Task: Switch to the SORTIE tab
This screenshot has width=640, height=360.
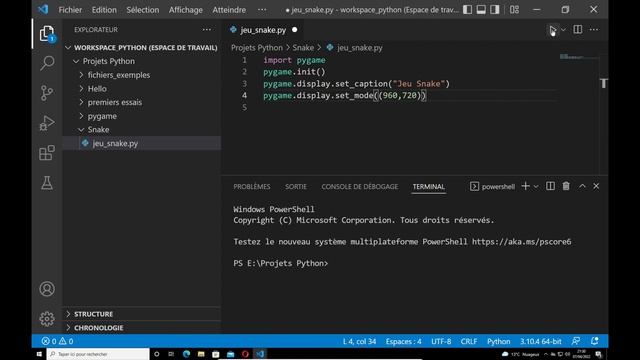Action: click(296, 187)
